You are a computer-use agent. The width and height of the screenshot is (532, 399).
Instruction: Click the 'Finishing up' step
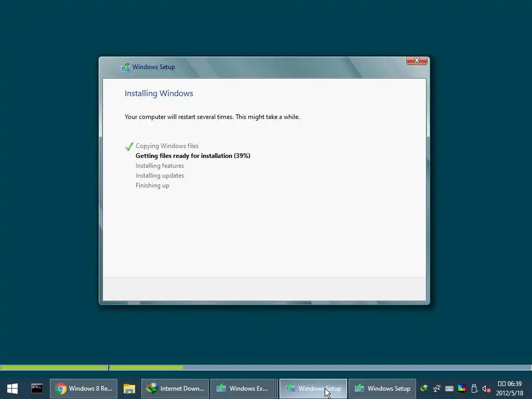[152, 185]
